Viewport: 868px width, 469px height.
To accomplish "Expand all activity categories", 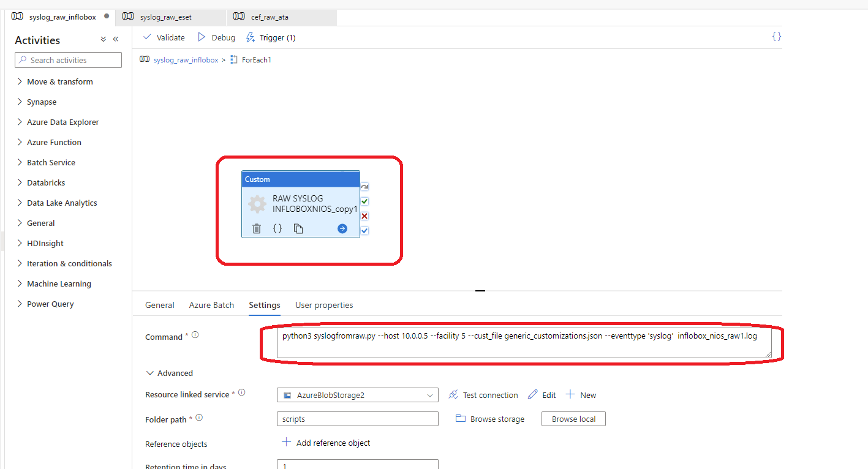I will 104,39.
